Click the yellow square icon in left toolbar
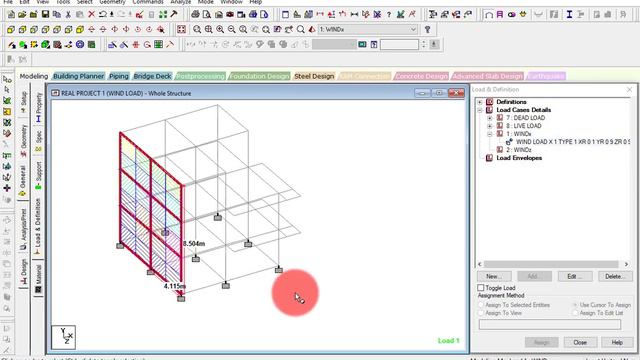640x360 pixels. click(x=7, y=111)
